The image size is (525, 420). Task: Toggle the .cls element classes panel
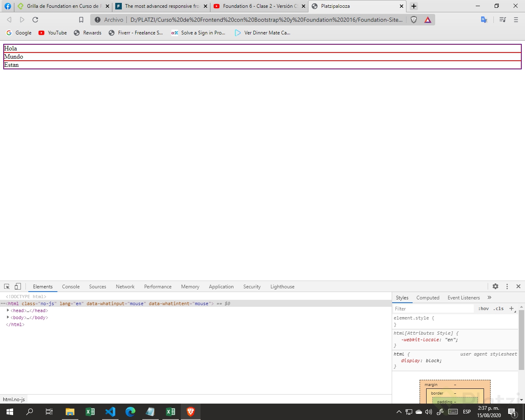coord(498,308)
